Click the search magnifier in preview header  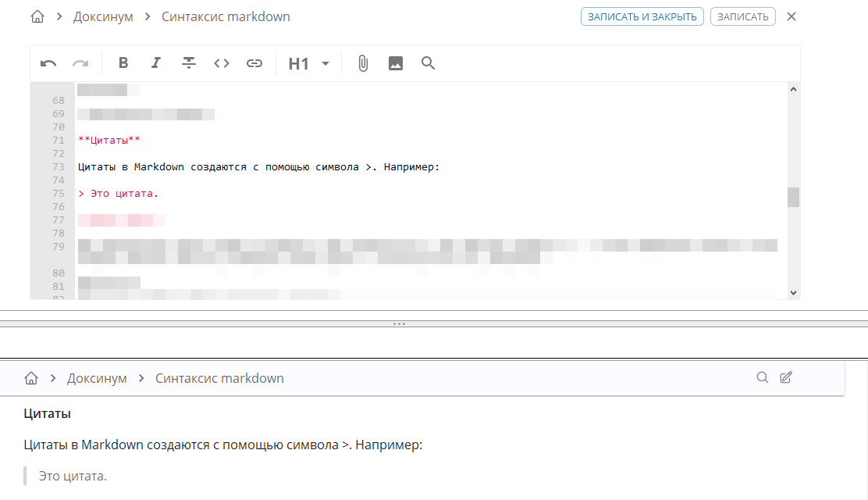click(763, 378)
